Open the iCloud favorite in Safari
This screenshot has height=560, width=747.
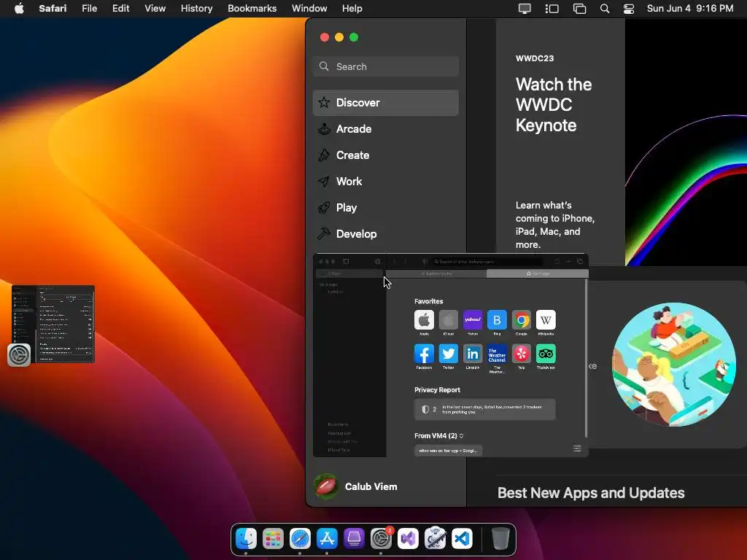(x=449, y=319)
